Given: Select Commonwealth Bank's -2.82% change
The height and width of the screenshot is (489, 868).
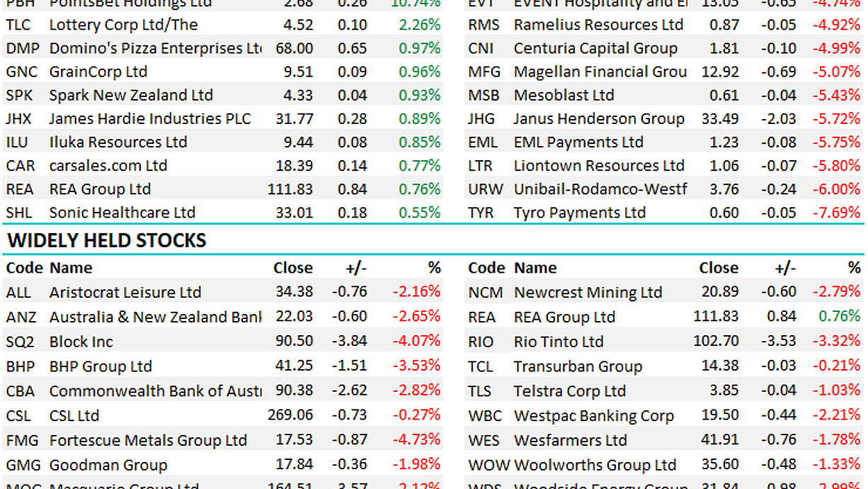Looking at the screenshot, I should point(416,391).
